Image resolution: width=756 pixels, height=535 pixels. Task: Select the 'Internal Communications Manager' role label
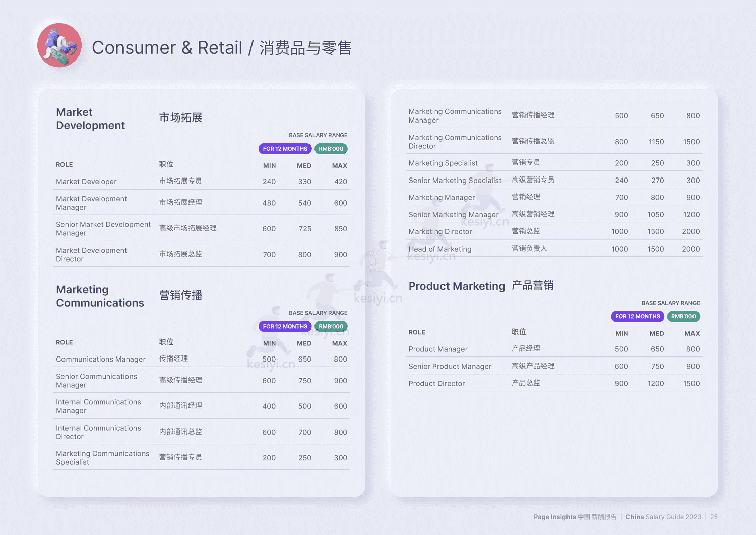tap(98, 406)
